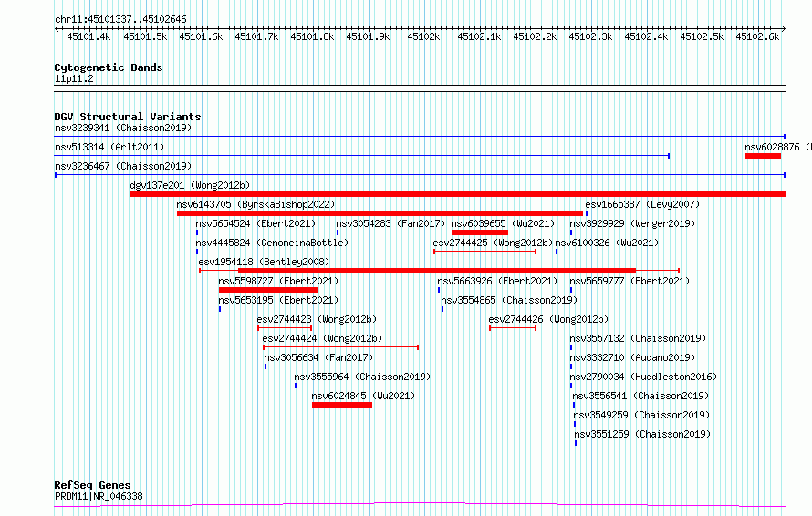The image size is (812, 516).
Task: Click the red nsv6143705 feature bar
Action: coord(380,213)
